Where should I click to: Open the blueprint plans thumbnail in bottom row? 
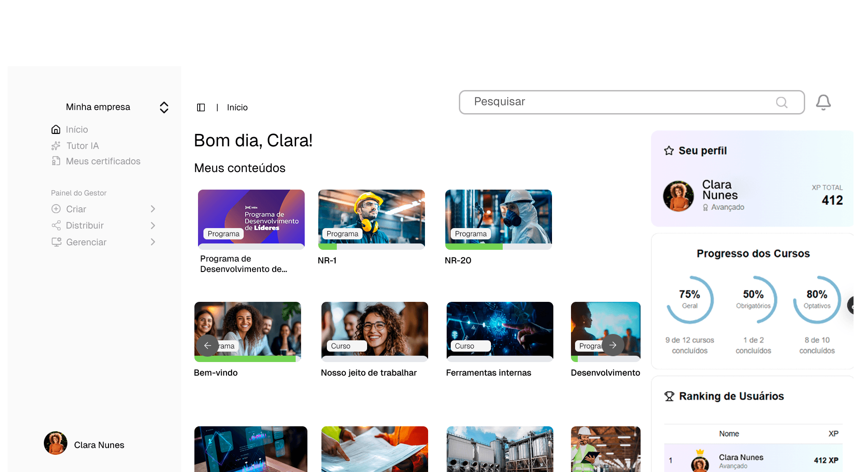pyautogui.click(x=375, y=449)
